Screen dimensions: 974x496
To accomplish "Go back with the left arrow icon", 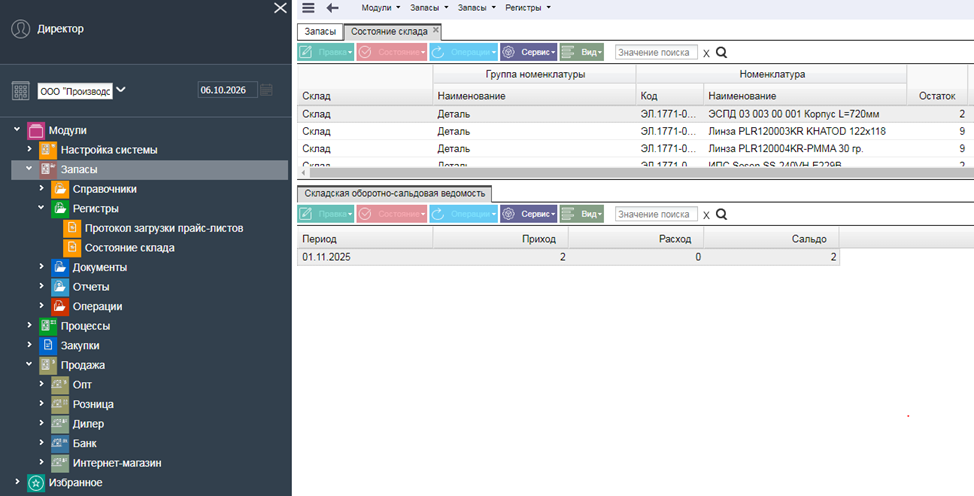I will (x=332, y=8).
